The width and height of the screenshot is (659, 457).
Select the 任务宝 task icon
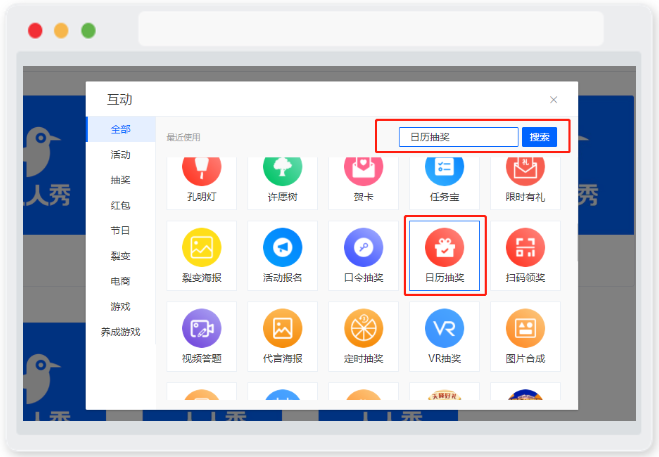[444, 170]
